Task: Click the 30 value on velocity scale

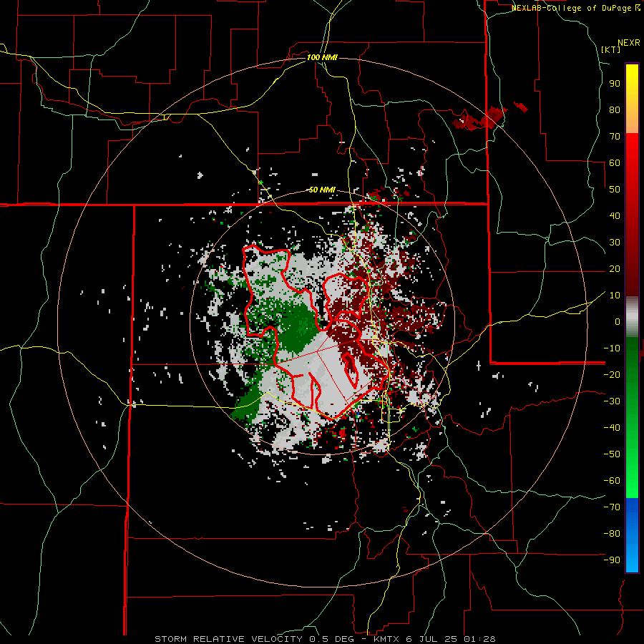Action: 615,243
